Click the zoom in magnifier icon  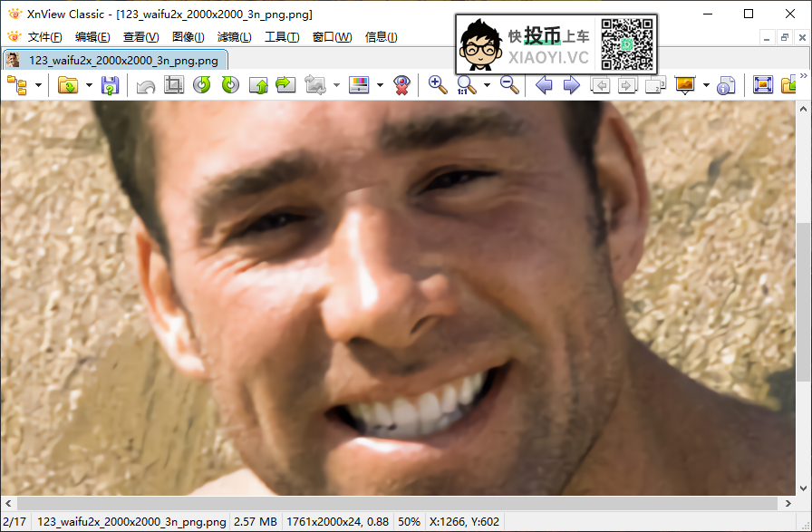pyautogui.click(x=438, y=85)
